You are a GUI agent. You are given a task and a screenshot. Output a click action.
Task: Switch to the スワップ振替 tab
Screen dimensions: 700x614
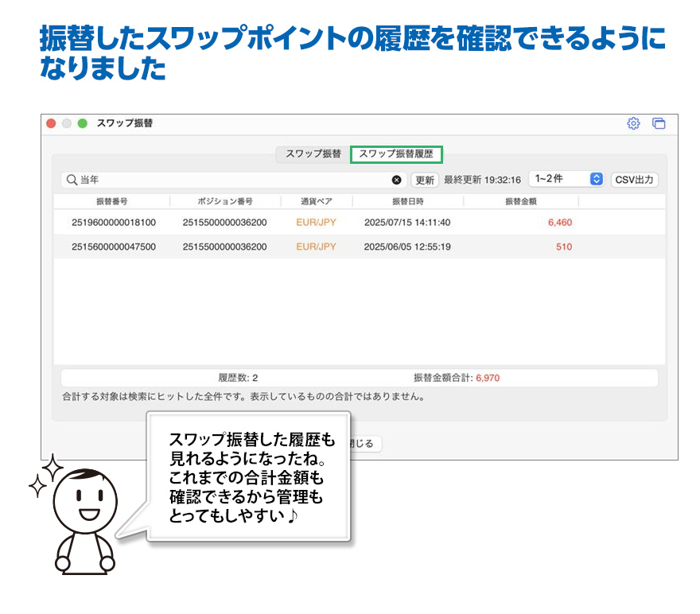tap(313, 153)
